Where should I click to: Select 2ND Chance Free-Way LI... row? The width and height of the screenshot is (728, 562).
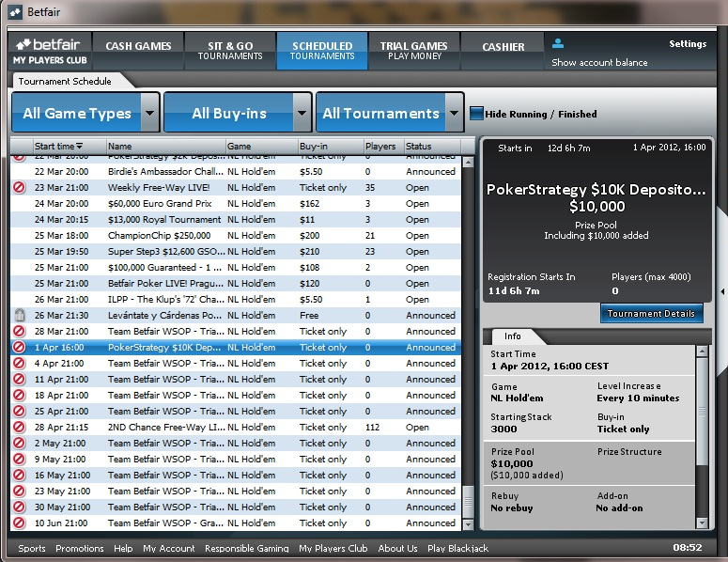coord(236,428)
